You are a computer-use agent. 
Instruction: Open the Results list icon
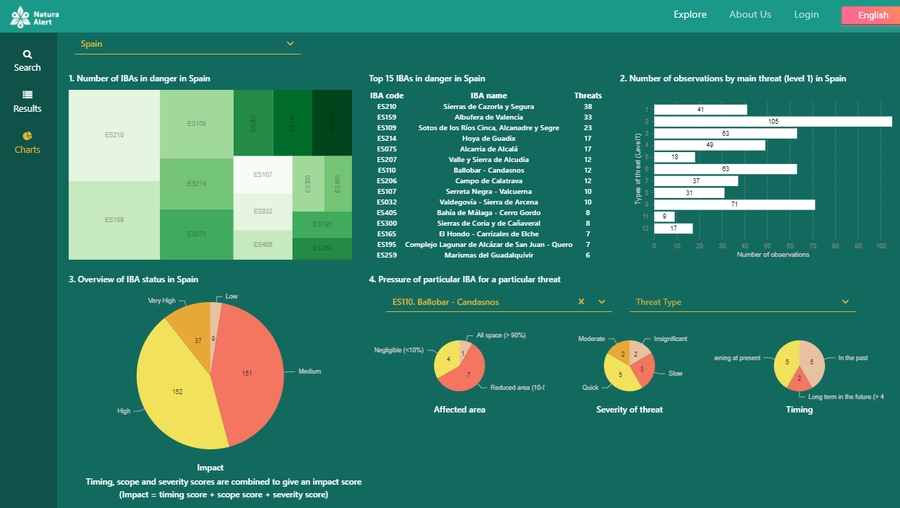coord(27,101)
